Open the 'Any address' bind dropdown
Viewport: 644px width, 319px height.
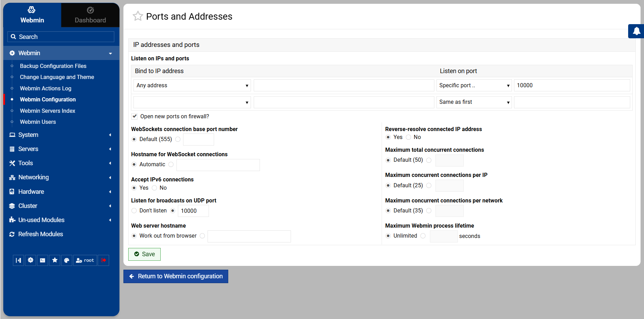pos(192,85)
